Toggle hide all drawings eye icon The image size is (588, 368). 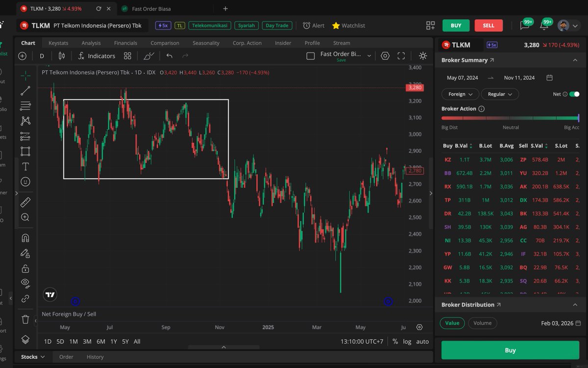(x=25, y=283)
